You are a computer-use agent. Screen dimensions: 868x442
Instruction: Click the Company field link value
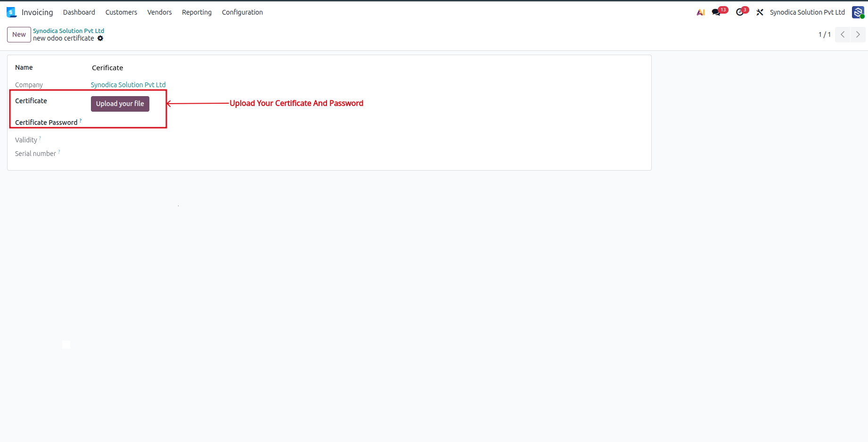(x=128, y=85)
